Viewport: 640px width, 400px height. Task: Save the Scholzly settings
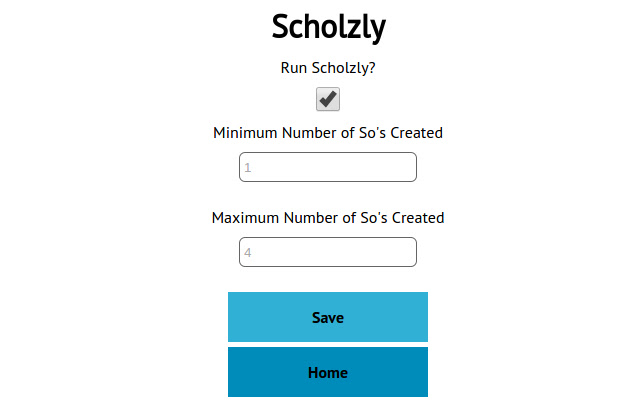(x=328, y=317)
